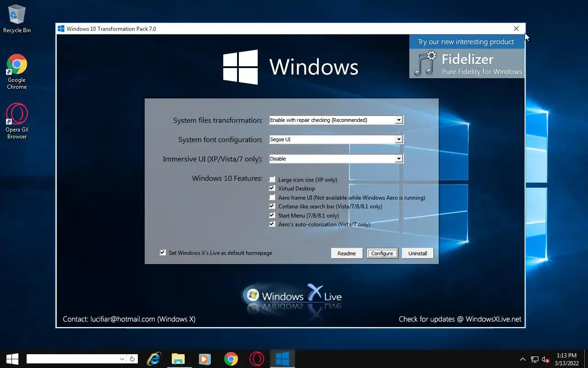
Task: Open media player icon in taskbar
Action: coord(204,359)
